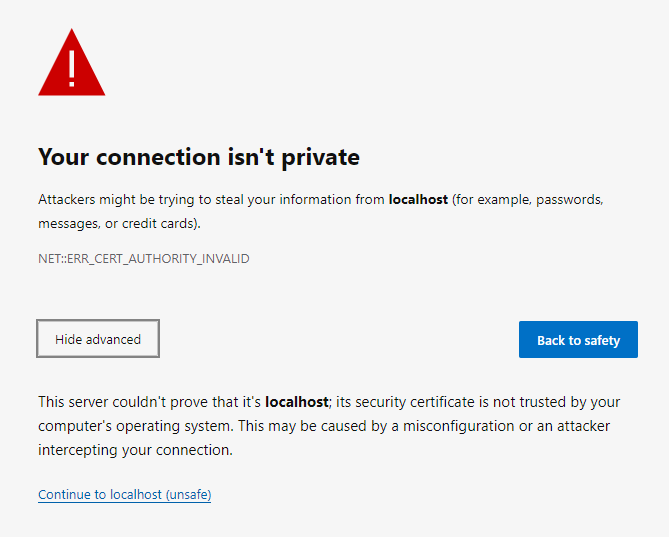Click the "Your connection isn't private" heading

pos(198,157)
